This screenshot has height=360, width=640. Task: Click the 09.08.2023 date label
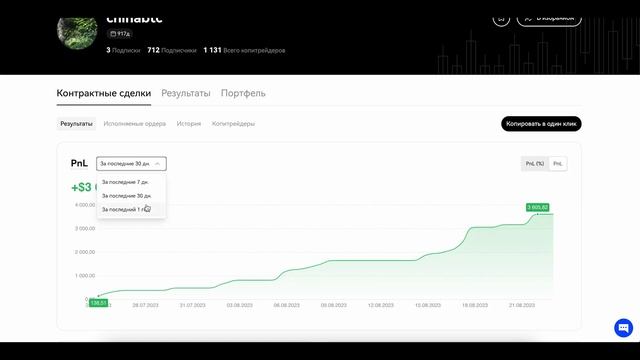pyautogui.click(x=333, y=305)
